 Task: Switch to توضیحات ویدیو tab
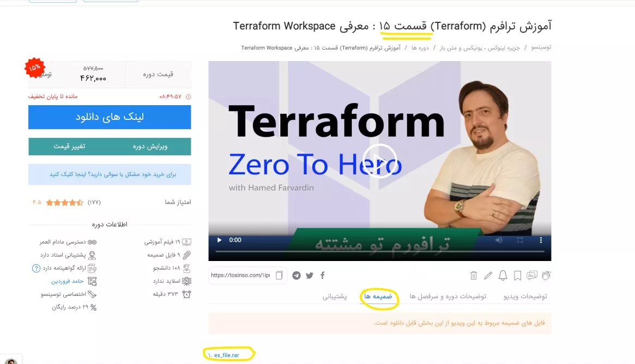pos(525,296)
